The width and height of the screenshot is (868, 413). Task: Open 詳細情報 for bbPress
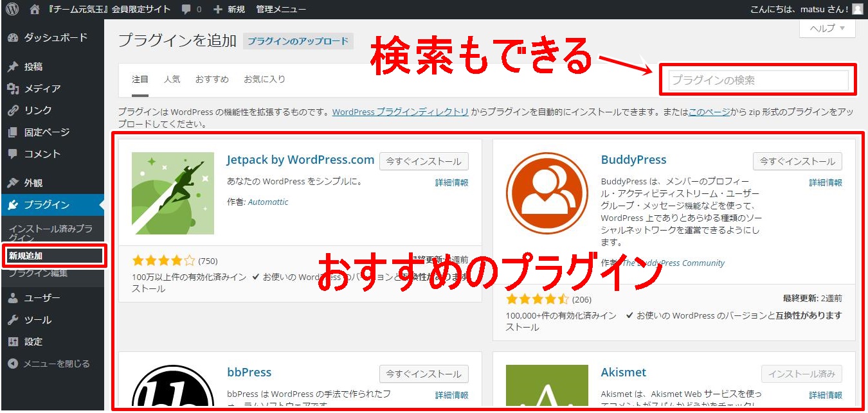(452, 396)
